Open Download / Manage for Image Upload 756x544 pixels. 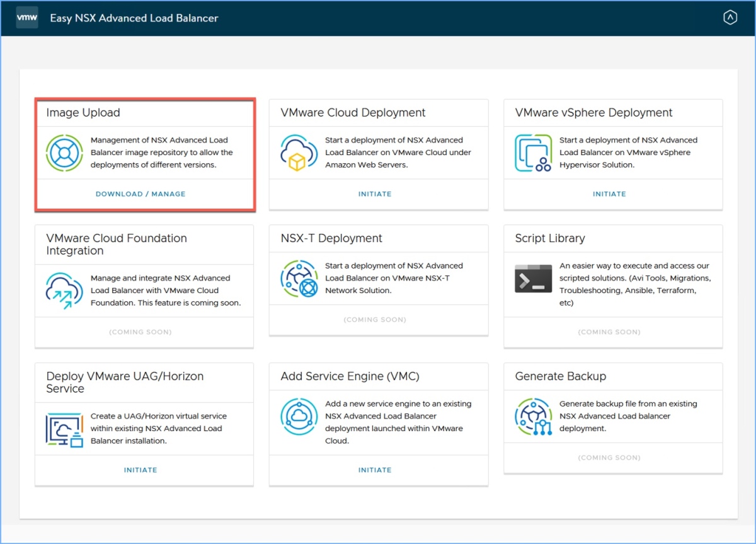pyautogui.click(x=140, y=194)
